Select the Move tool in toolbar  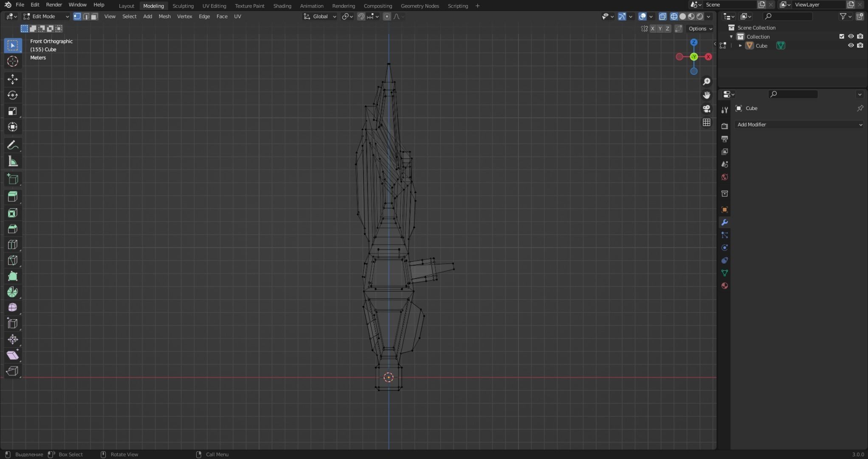[12, 79]
